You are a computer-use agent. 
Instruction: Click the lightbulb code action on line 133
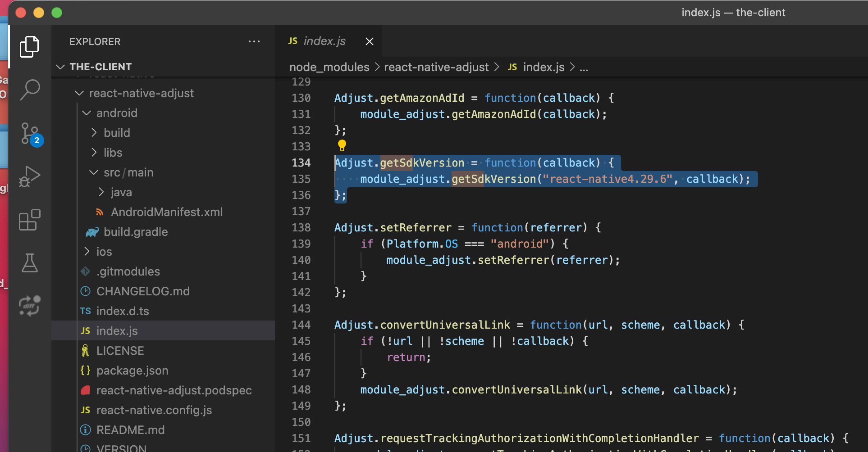click(342, 145)
